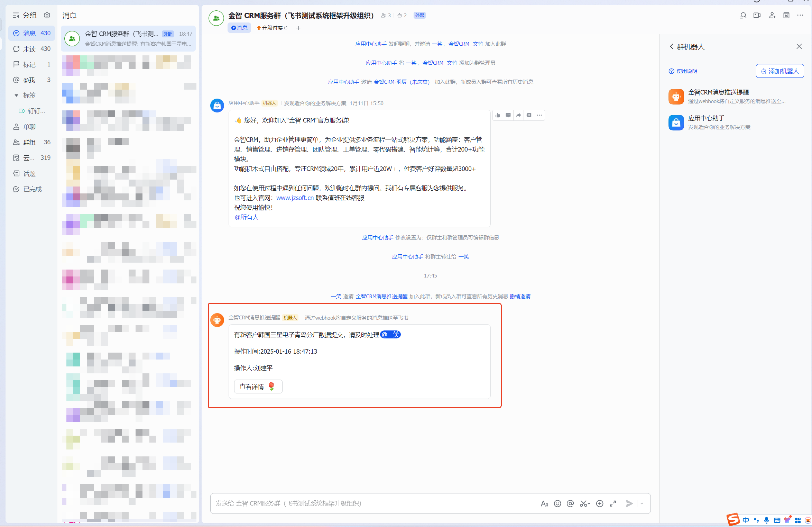Open the 使用说明 help link
The height and width of the screenshot is (527, 812).
pyautogui.click(x=683, y=71)
